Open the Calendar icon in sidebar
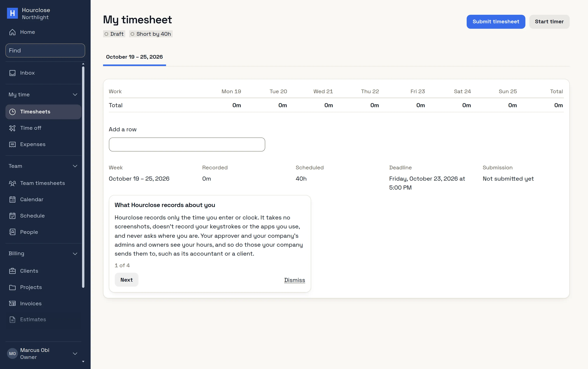 12,199
